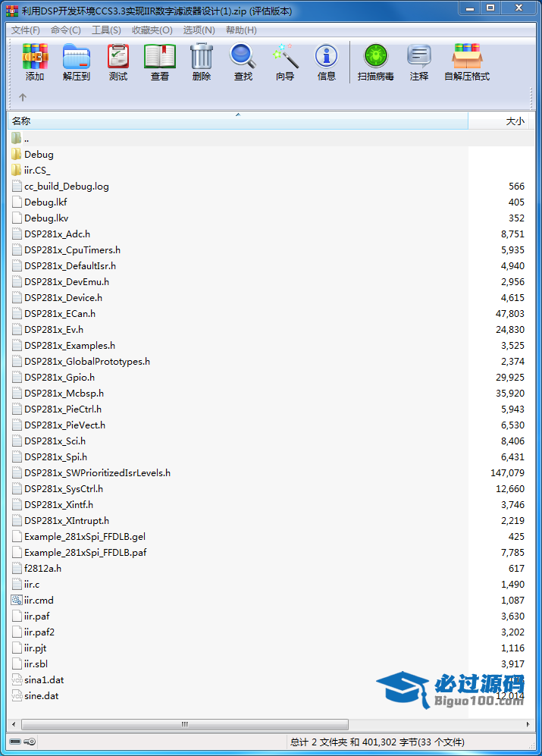This screenshot has width=542, height=756.
Task: Select Example_281xSpi_FFDLB.gel file
Action: click(x=78, y=536)
